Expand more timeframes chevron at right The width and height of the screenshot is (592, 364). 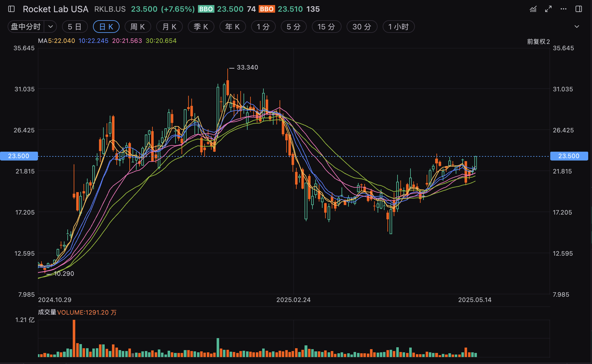pos(577,27)
